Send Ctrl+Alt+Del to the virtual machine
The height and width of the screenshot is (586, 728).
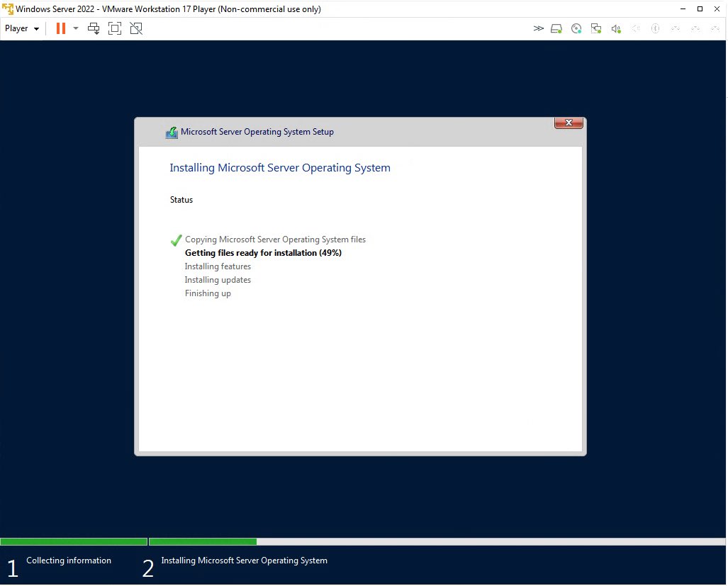coord(94,28)
